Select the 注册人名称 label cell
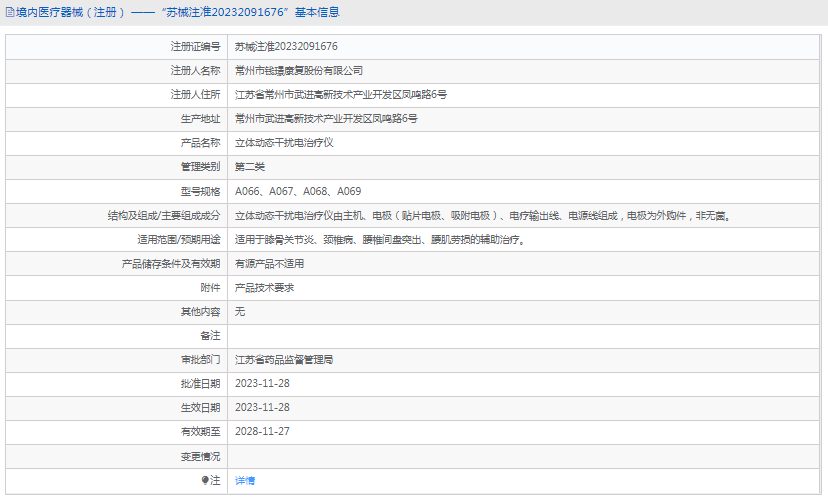Screen dimensions: 828x501 click(117, 71)
